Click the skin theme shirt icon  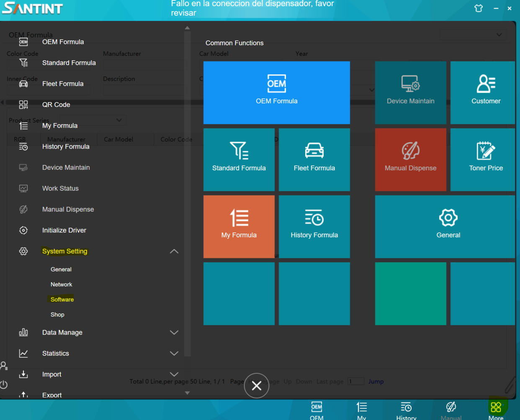(479, 8)
